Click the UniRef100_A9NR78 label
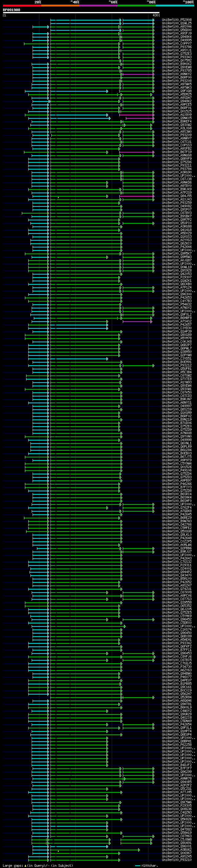Screen dimensions: 197x868 click(x=177, y=778)
